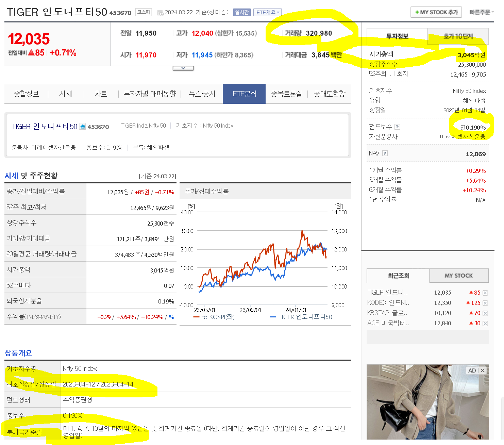This screenshot has height=445, width=504.
Task: Switch to the 차트 tab
Action: (x=101, y=94)
